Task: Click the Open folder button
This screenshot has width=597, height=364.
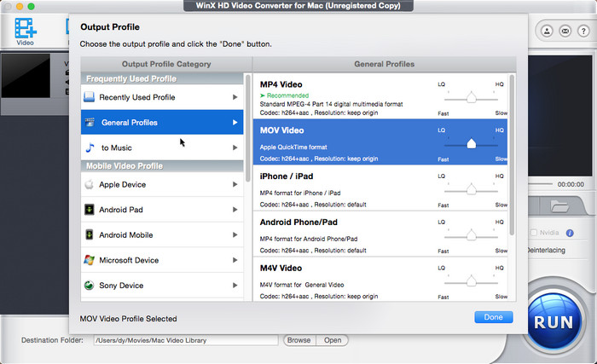Action: click(333, 340)
